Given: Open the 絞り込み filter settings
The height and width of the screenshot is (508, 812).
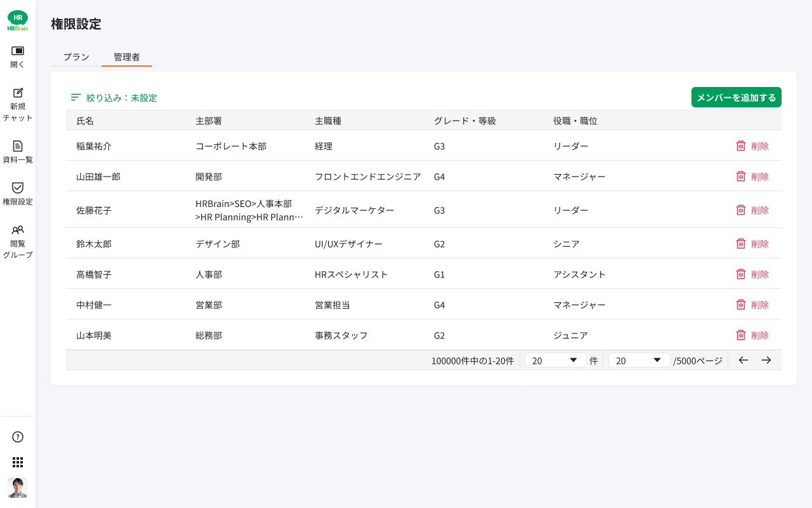Looking at the screenshot, I should pos(114,98).
